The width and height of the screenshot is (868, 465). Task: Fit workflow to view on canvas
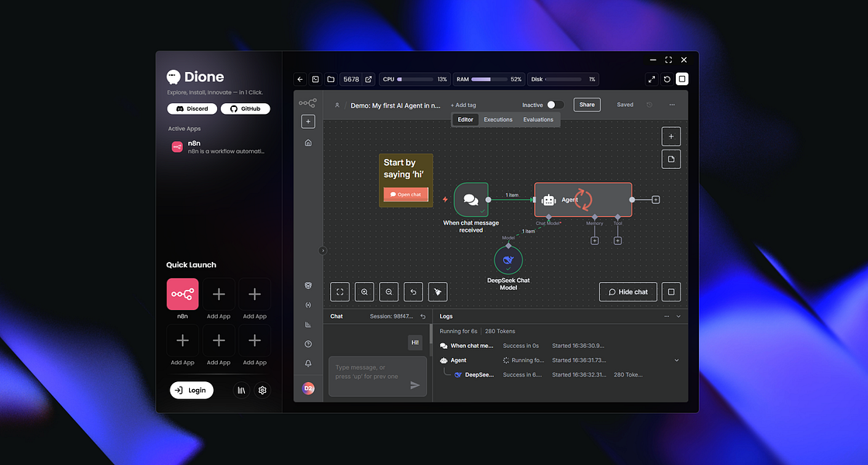pyautogui.click(x=340, y=291)
